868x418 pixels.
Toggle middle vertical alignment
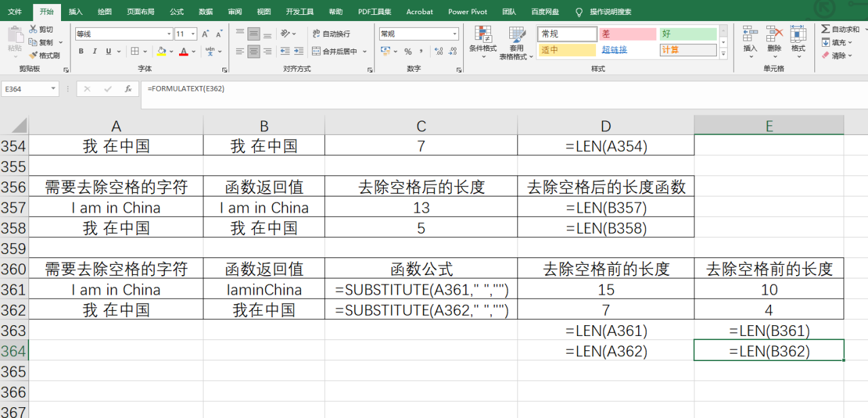(x=254, y=33)
